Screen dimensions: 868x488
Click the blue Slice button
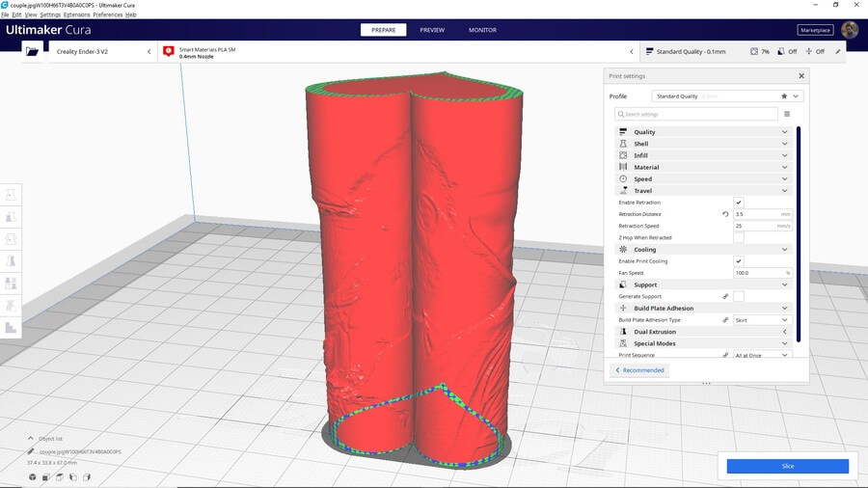(x=787, y=466)
